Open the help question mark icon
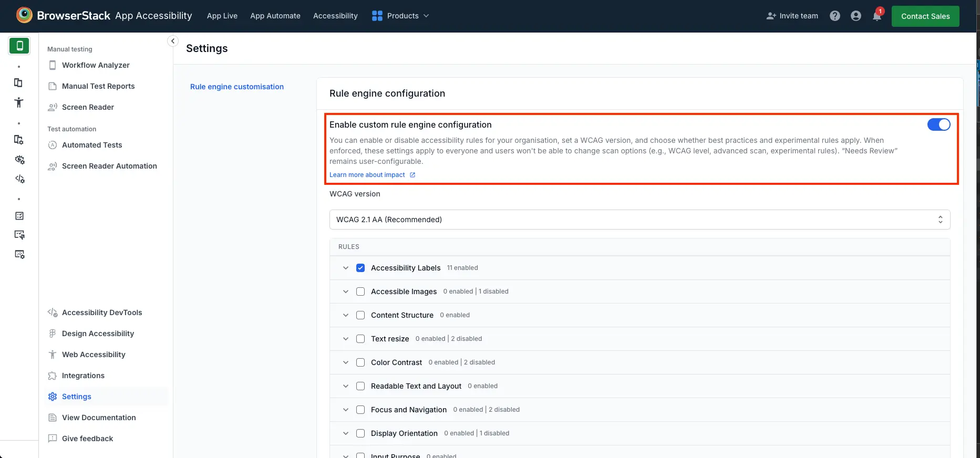Screen dimensions: 980x458 point(835,16)
